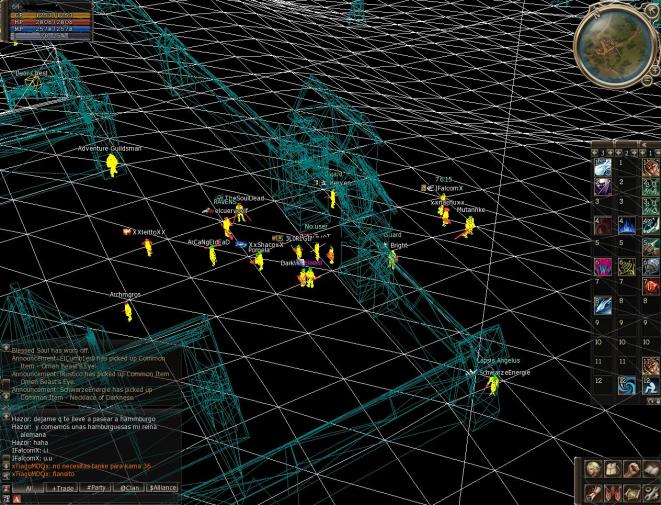The image size is (661, 505).
Task: Use skill in slot 1 of shortcut bar 3
Action: [x=603, y=167]
